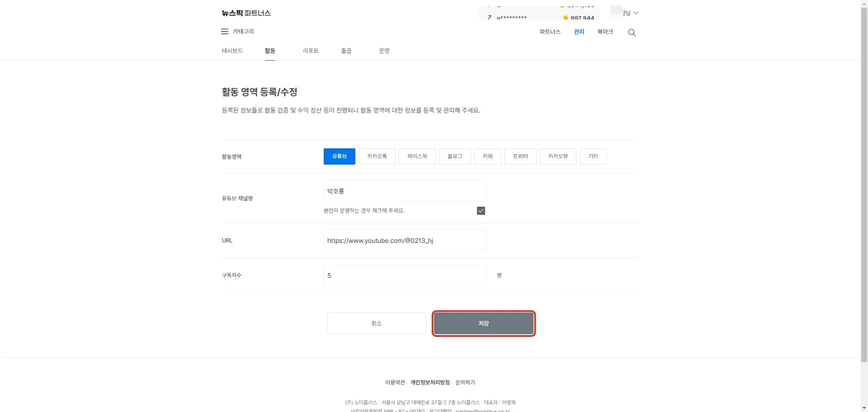Open the 개인정보처리방침 footer link
The height and width of the screenshot is (412, 868).
430,383
